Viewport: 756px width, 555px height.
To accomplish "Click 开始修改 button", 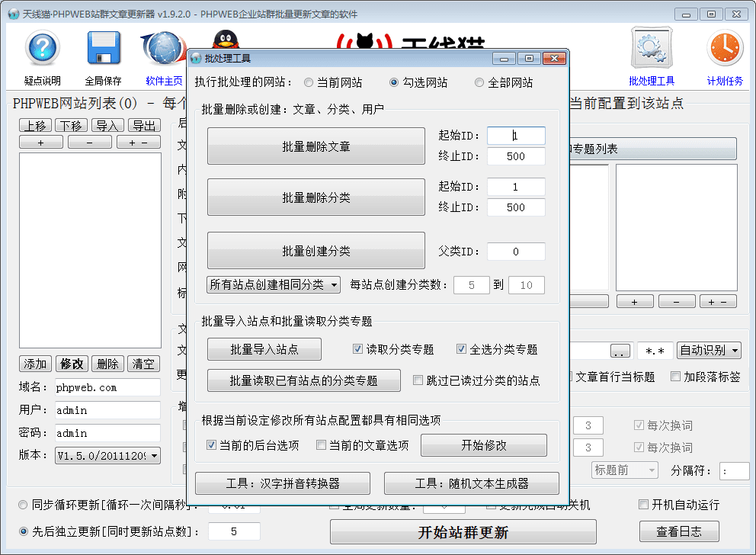I will [484, 445].
